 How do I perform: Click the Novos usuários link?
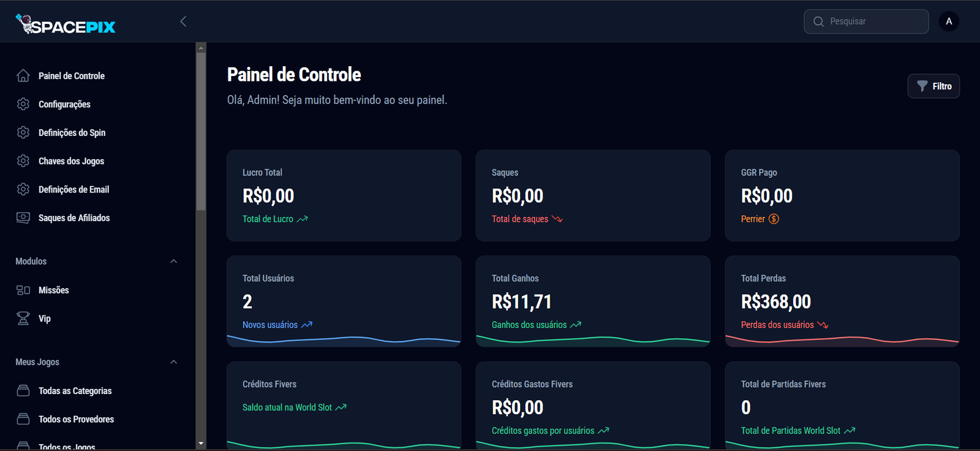tap(270, 325)
